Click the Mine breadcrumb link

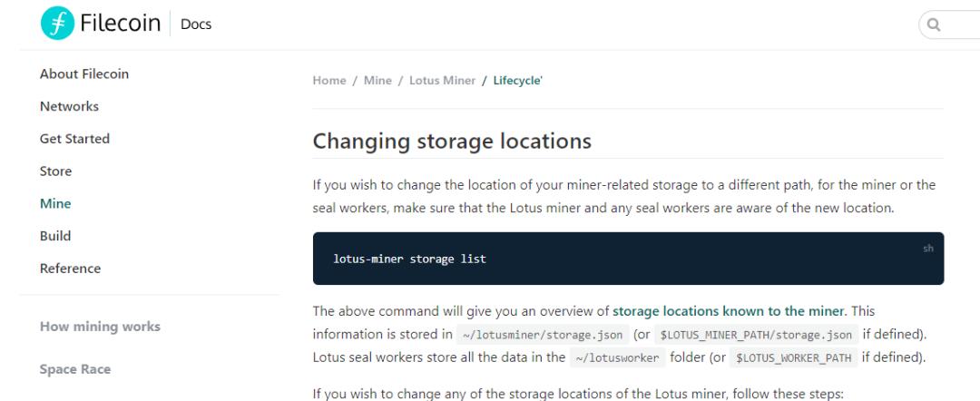click(x=377, y=81)
